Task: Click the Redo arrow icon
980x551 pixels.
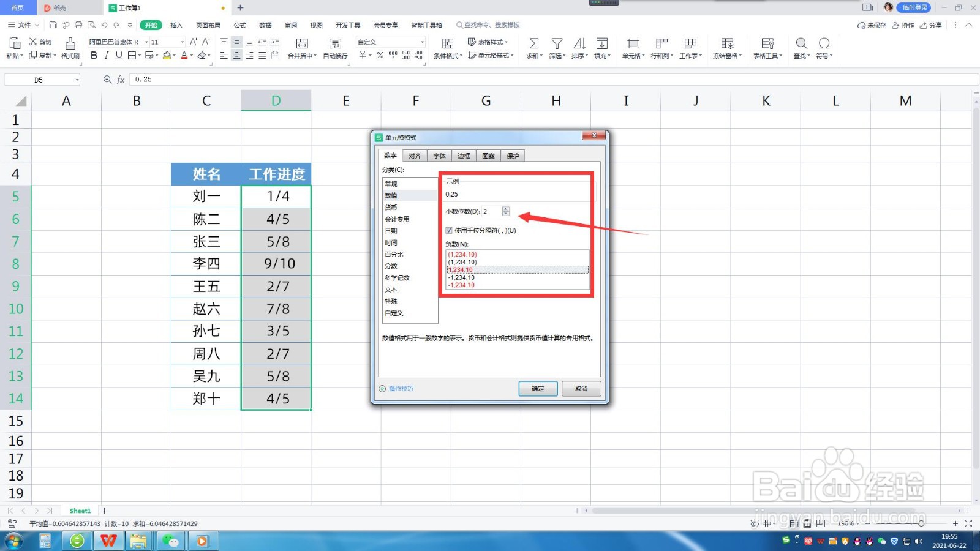Action: coord(116,25)
